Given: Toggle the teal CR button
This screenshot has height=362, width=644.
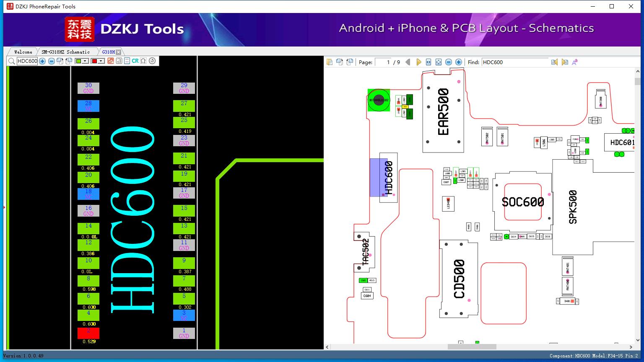Looking at the screenshot, I should pos(135,61).
